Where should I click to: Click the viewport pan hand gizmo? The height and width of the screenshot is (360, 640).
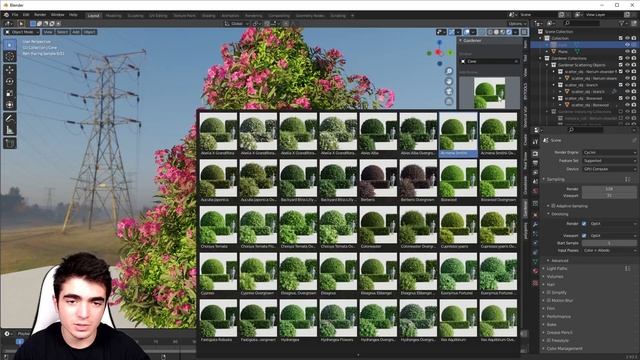point(449,81)
